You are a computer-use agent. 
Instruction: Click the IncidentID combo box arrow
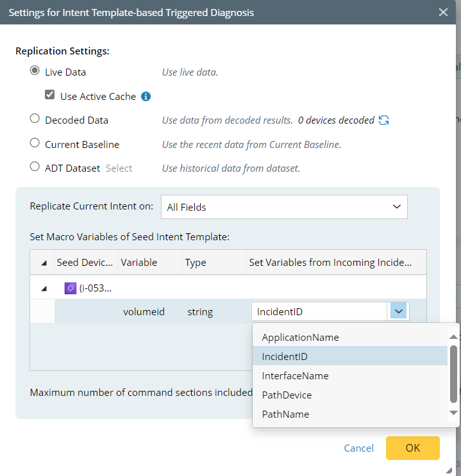tap(399, 312)
